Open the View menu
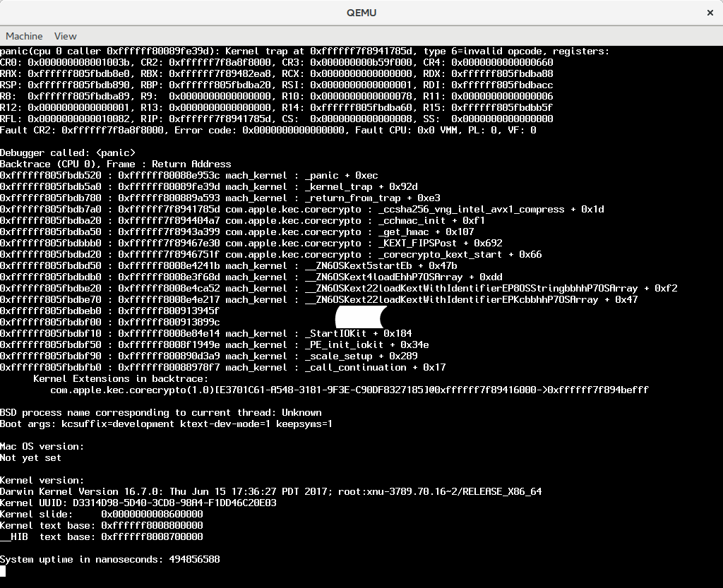This screenshot has width=723, height=588. pos(65,36)
